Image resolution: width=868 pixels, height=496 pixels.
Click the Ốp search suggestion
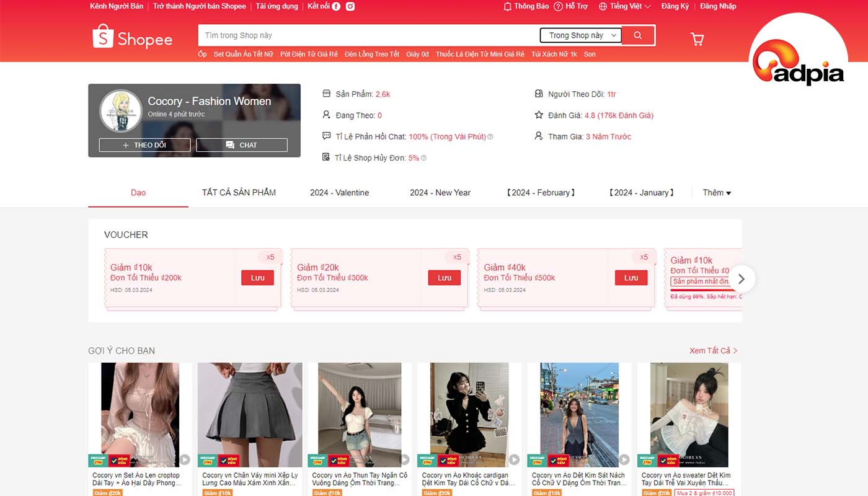click(x=202, y=55)
